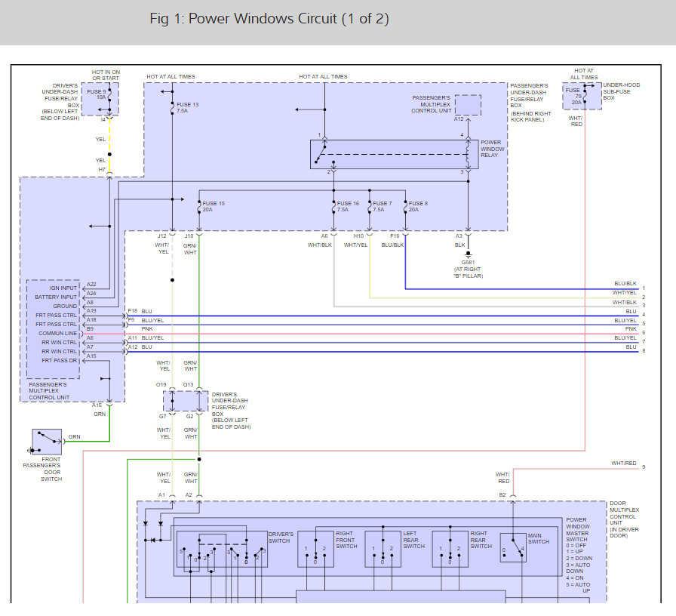The image size is (676, 616).
Task: Click connector label "F18"
Action: 132,310
